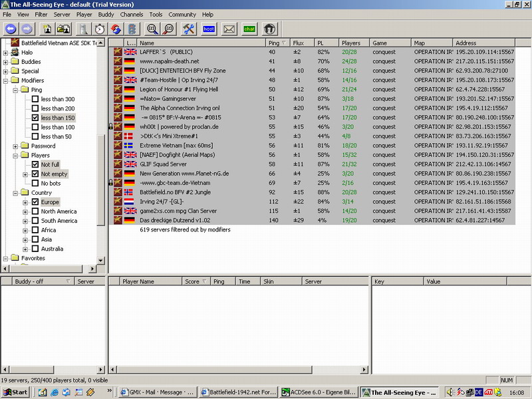Open the hammer and wrench options icon
The width and height of the screenshot is (532, 399).
[x=188, y=29]
